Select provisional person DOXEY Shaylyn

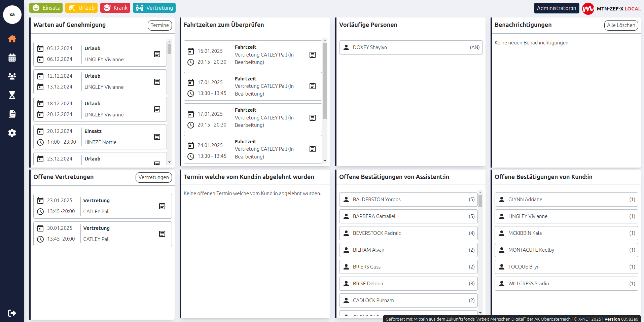(410, 47)
